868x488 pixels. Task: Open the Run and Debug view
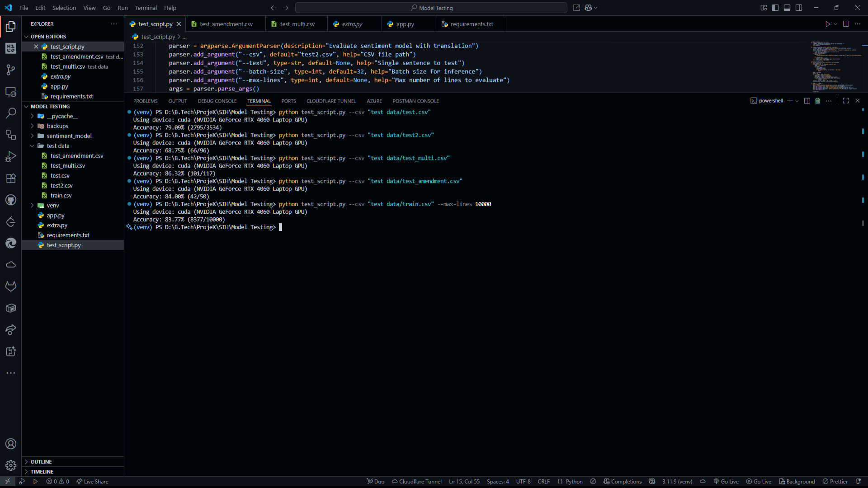(x=10, y=157)
